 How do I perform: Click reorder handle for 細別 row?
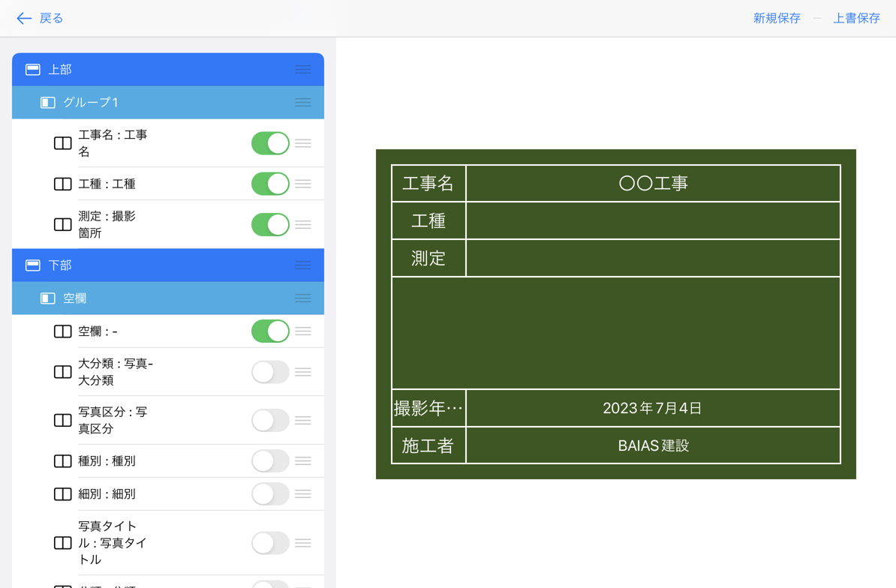(303, 493)
